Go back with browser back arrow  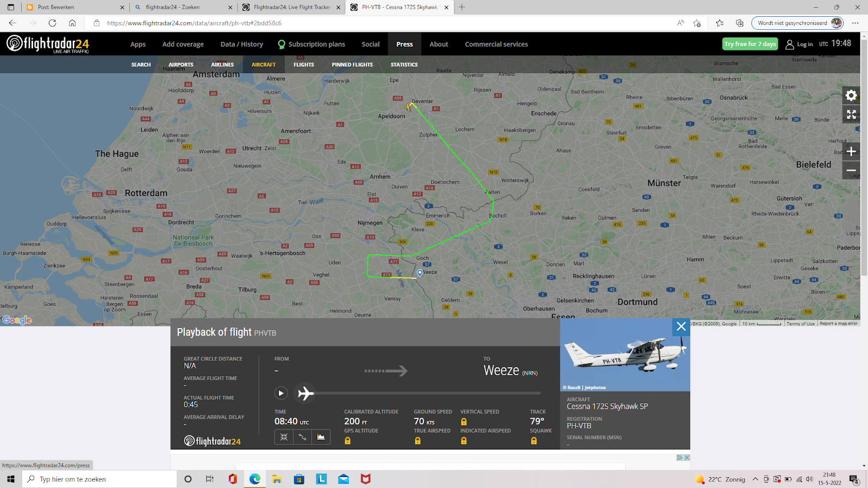[12, 23]
